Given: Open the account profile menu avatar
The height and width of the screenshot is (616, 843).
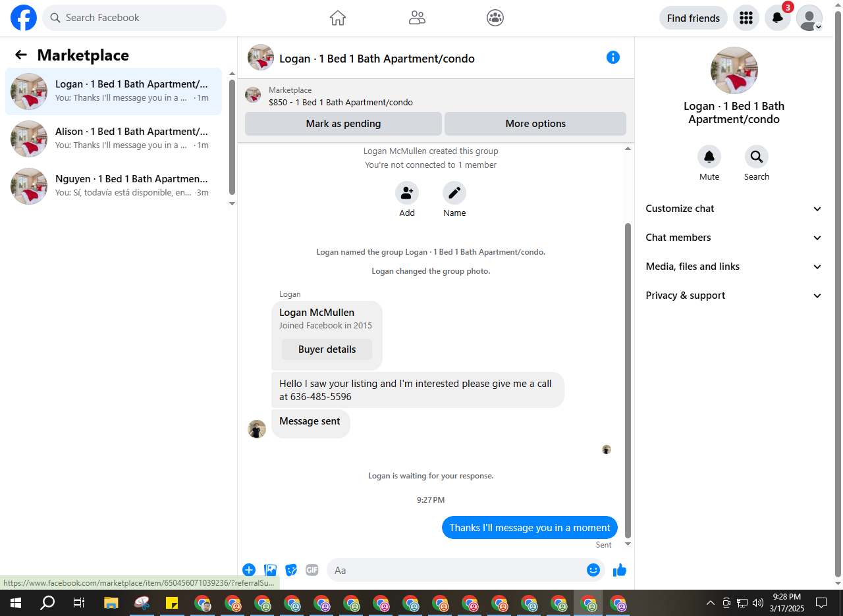Looking at the screenshot, I should 809,18.
